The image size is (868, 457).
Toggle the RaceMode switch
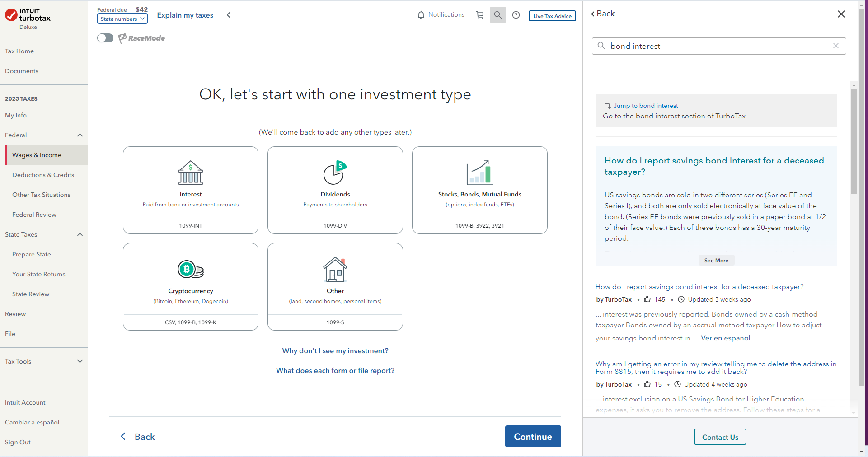pos(105,38)
